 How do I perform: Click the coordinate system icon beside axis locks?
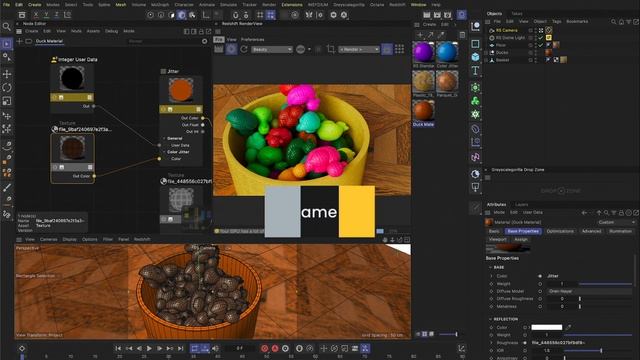click(67, 15)
